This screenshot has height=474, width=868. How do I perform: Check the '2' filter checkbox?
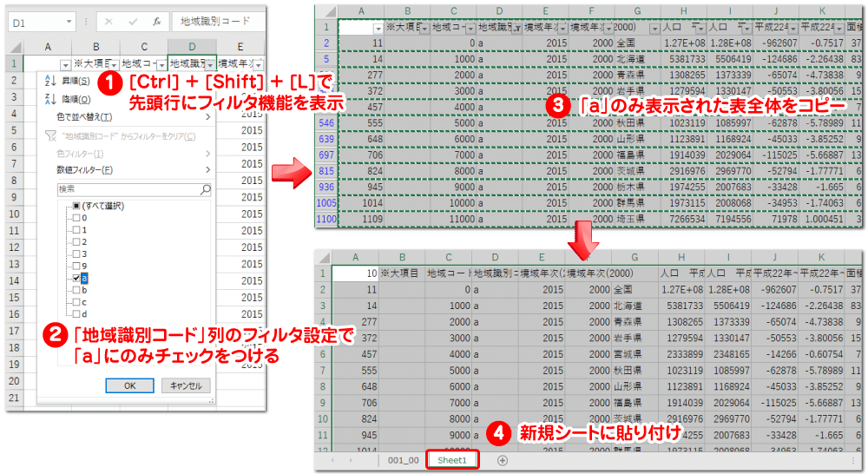[x=76, y=242]
